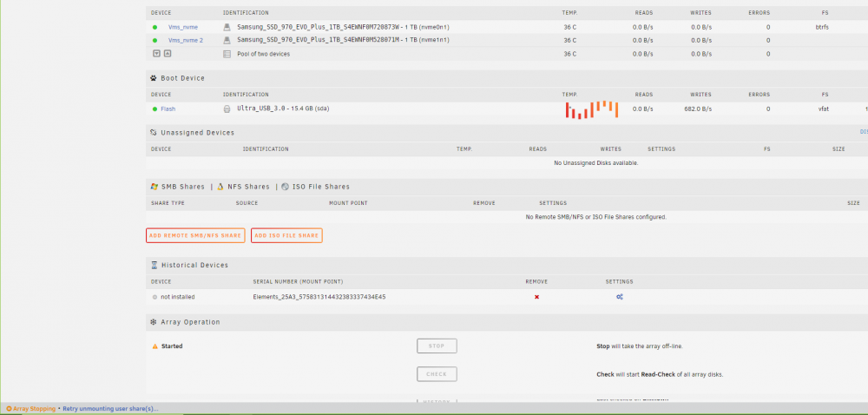Click the down arrow pool toggle
Viewport: 868px width, 415px height.
pyautogui.click(x=156, y=54)
